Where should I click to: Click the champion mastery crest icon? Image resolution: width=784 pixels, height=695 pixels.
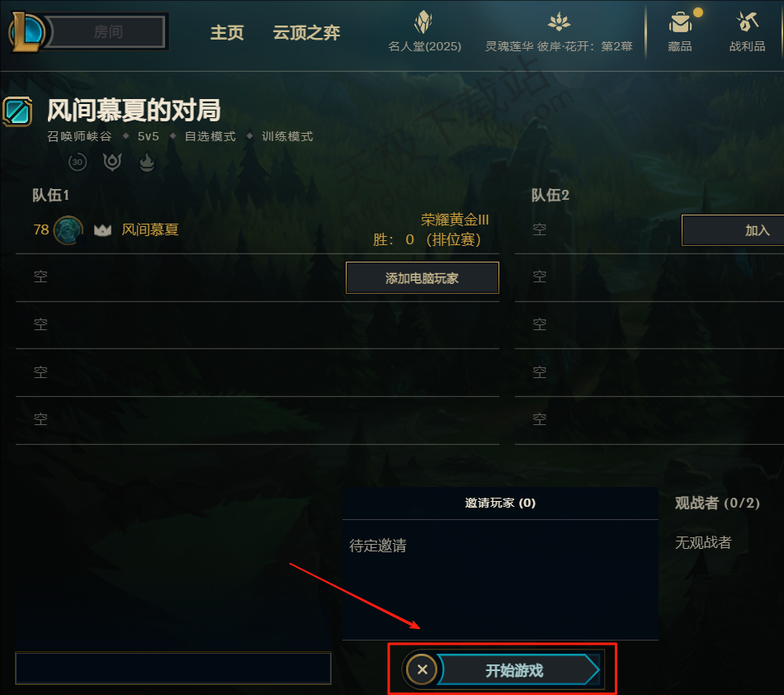point(112,162)
